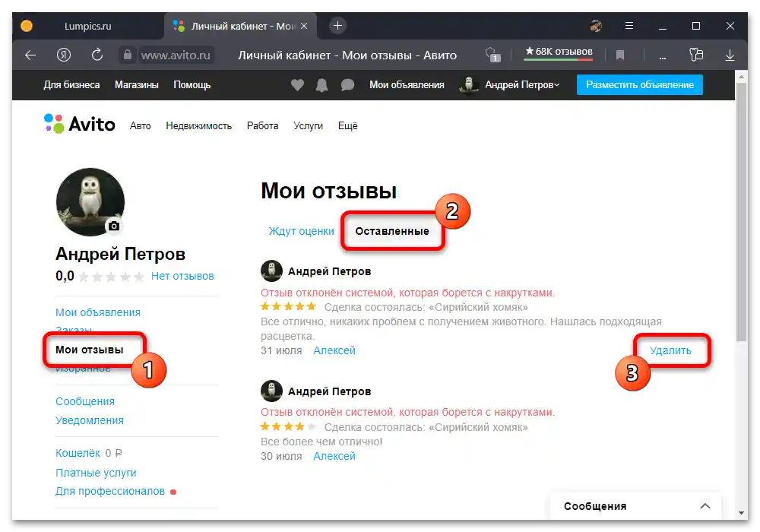Open the Услуги category
The image size is (760, 532).
click(x=309, y=126)
